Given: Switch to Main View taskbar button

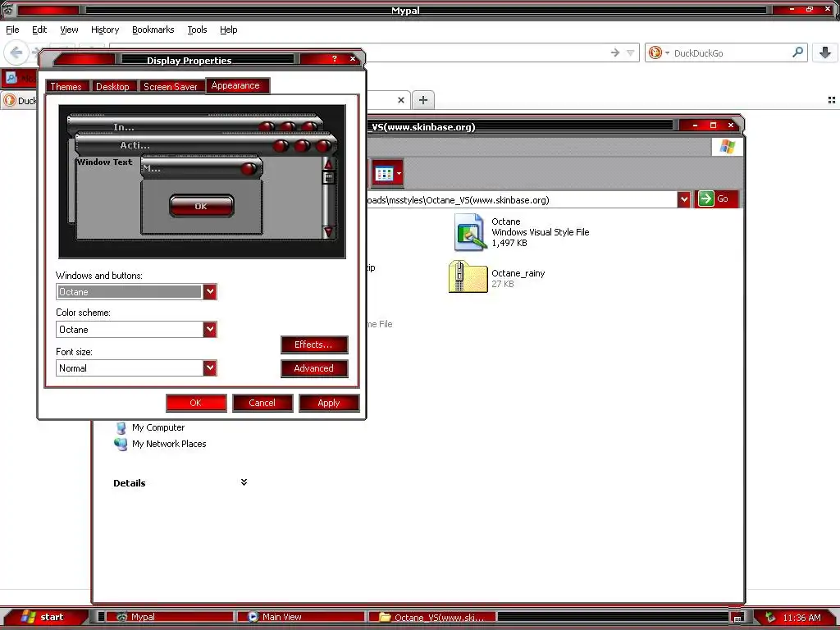Looking at the screenshot, I should (x=300, y=617).
